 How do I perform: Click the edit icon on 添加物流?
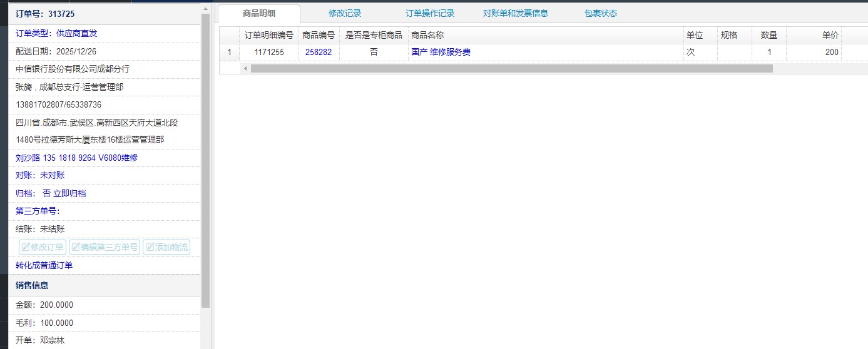coord(150,248)
